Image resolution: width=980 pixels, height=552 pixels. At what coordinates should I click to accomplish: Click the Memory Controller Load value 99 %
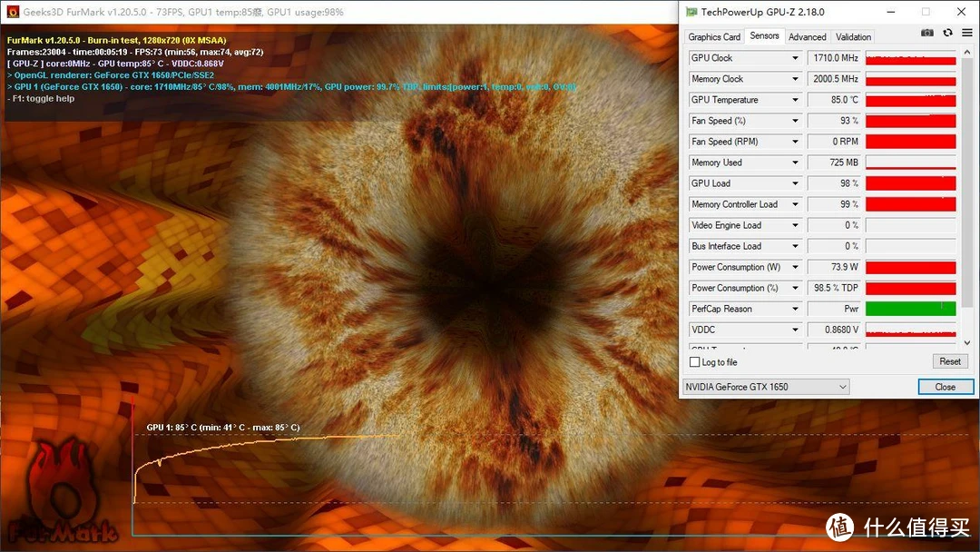[x=848, y=204]
